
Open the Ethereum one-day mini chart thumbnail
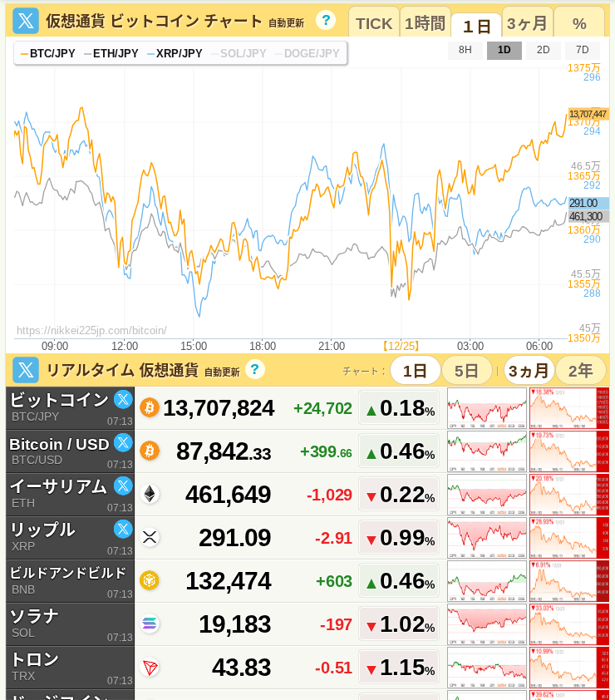487,494
